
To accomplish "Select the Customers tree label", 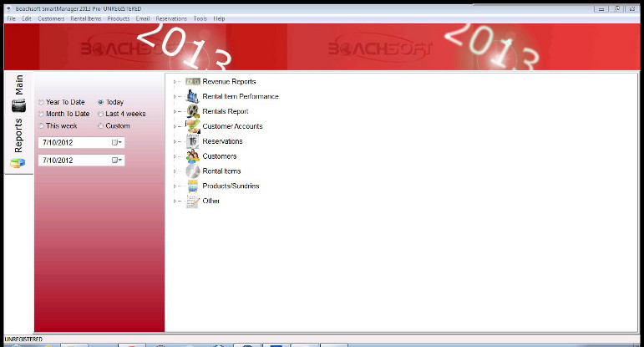I will tap(220, 156).
